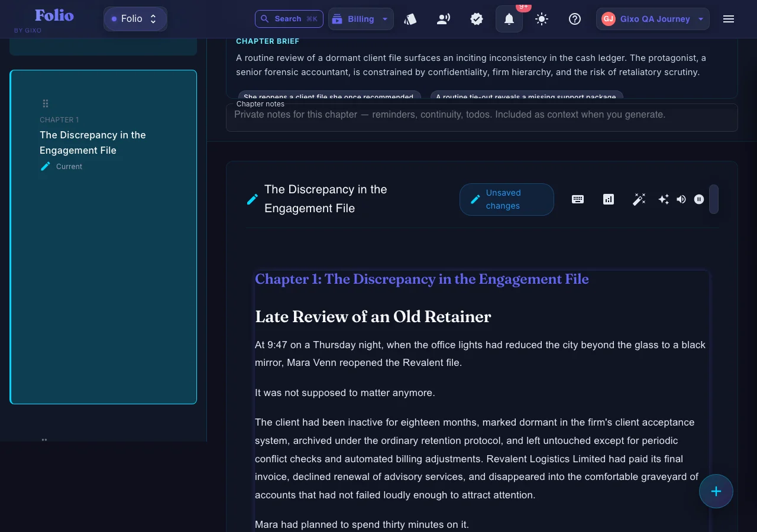The image size is (757, 532).
Task: Click the GJ avatar circle
Action: [609, 19]
